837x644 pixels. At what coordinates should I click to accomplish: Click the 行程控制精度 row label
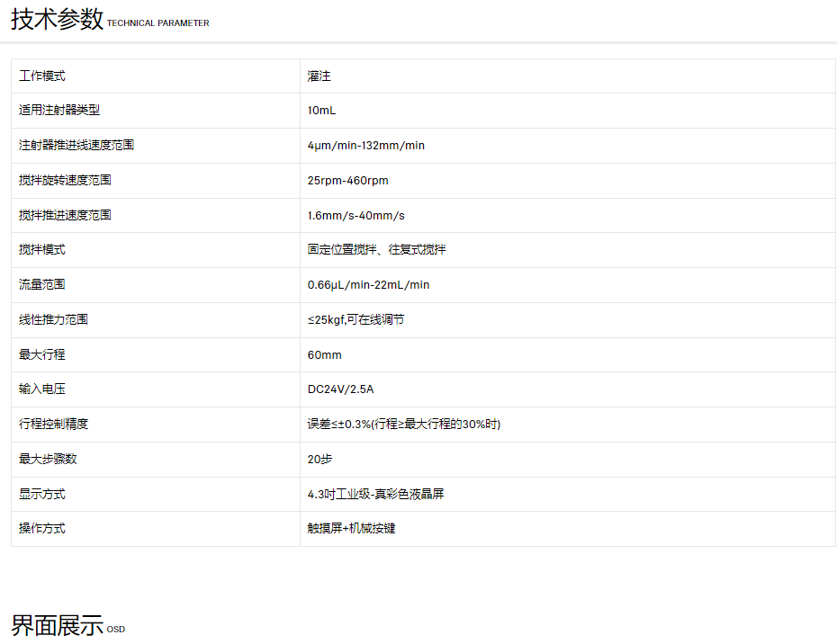(x=53, y=424)
